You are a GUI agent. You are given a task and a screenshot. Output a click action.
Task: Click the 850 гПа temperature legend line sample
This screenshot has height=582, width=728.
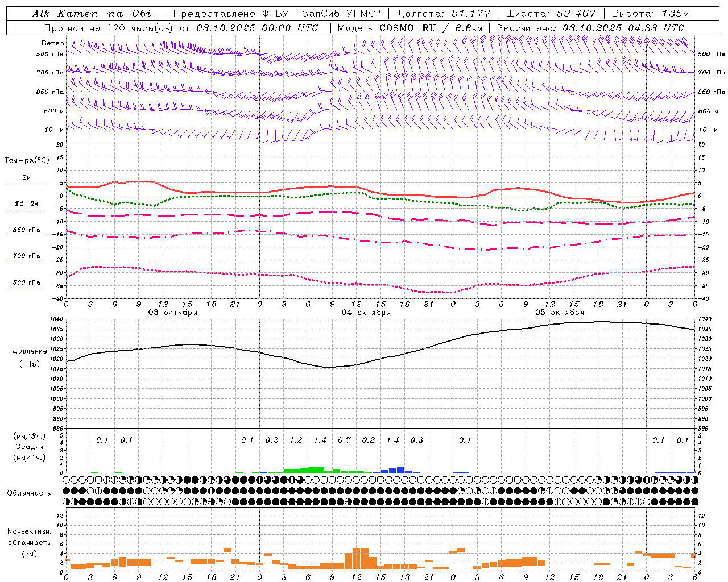point(25,236)
